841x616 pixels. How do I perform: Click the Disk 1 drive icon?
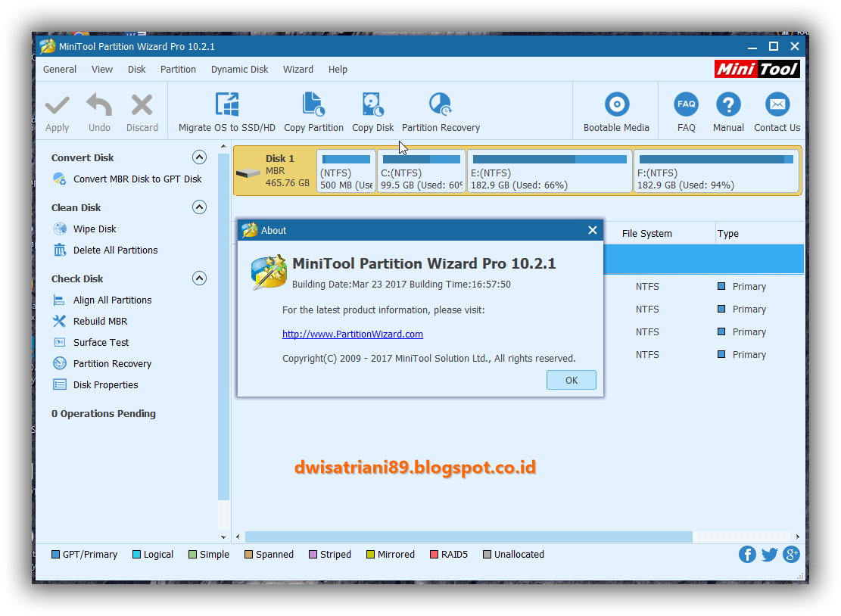[x=248, y=174]
